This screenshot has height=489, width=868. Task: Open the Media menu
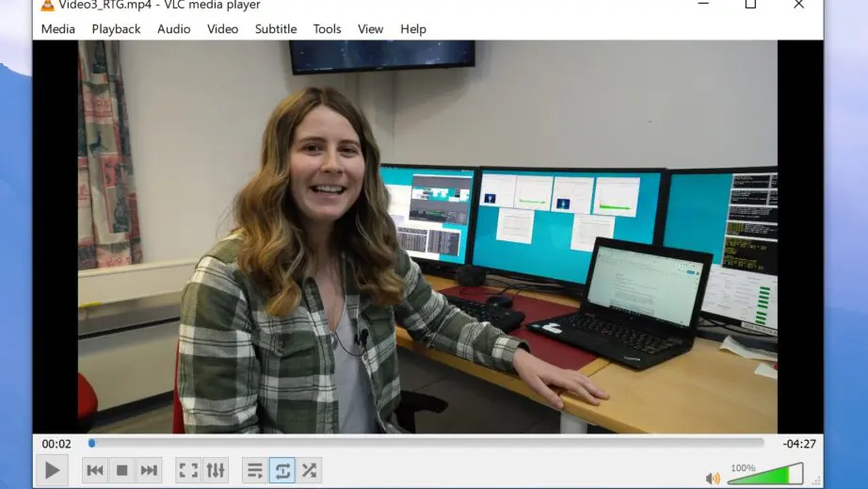pos(57,28)
